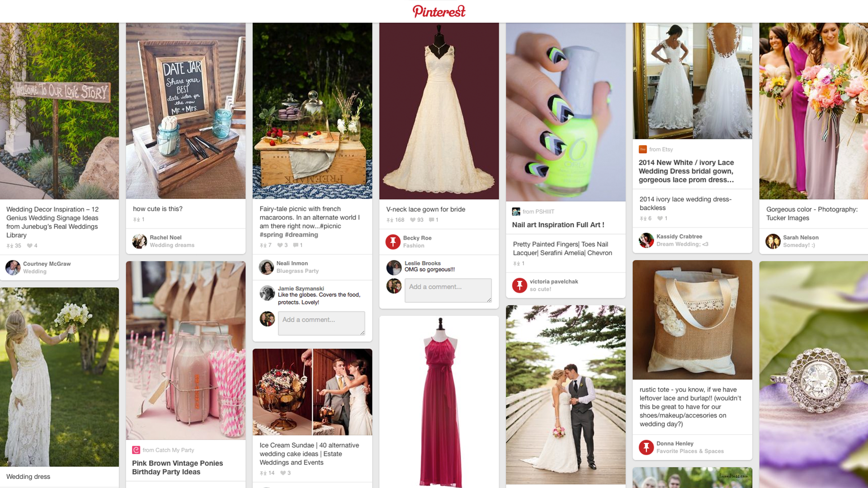This screenshot has width=868, height=488.
Task: Add a comment on V-neck lace gown pin
Action: pos(448,290)
